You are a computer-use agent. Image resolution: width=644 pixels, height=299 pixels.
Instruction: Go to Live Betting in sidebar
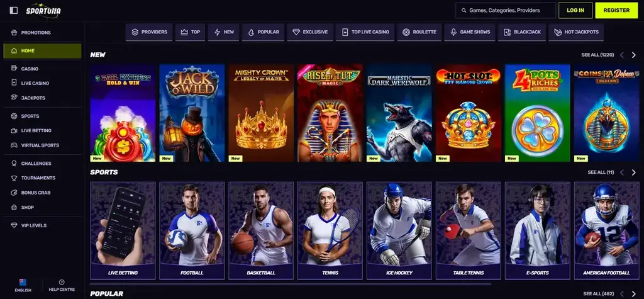point(42,130)
